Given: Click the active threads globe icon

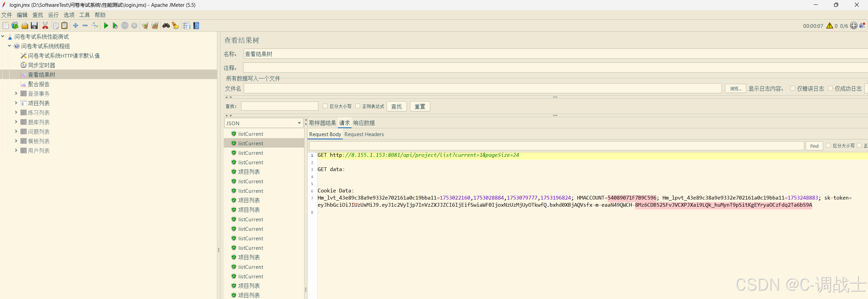Looking at the screenshot, I should (x=854, y=26).
